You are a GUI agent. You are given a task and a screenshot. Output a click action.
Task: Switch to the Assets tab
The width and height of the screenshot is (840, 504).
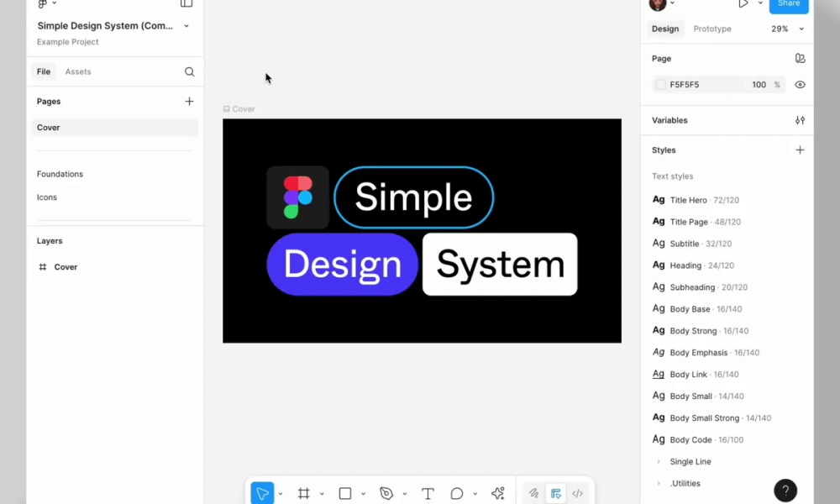tap(78, 72)
